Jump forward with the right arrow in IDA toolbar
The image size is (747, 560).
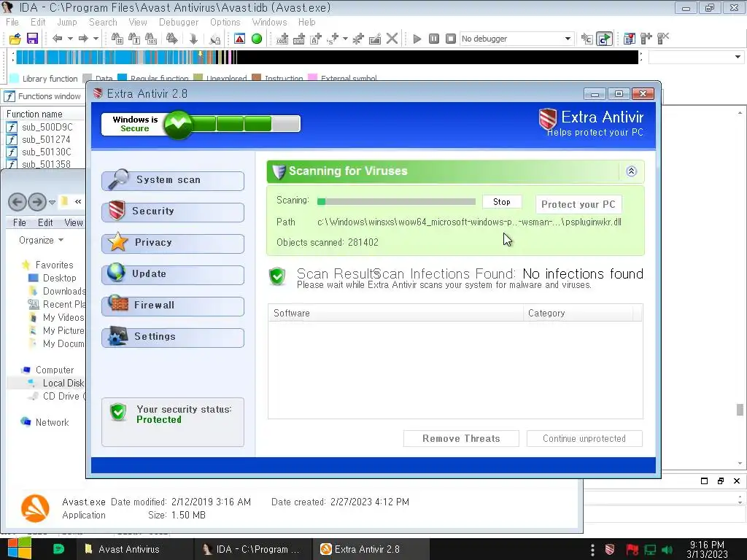(x=83, y=39)
